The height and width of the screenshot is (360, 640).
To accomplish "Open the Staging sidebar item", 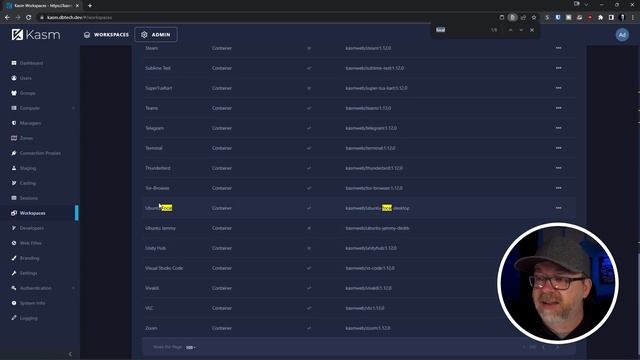I will [27, 168].
